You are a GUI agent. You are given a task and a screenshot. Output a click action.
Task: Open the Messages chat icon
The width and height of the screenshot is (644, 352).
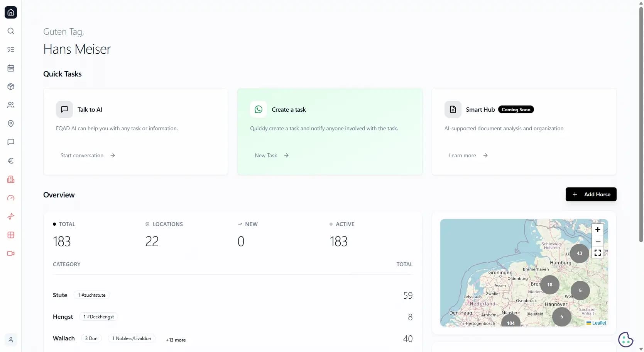click(x=10, y=142)
